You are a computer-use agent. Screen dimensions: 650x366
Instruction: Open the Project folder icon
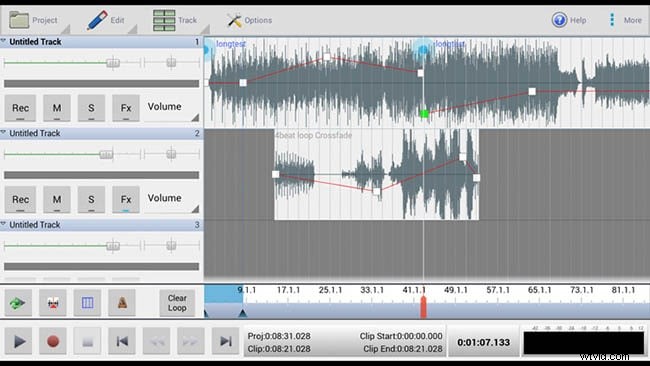pyautogui.click(x=19, y=20)
